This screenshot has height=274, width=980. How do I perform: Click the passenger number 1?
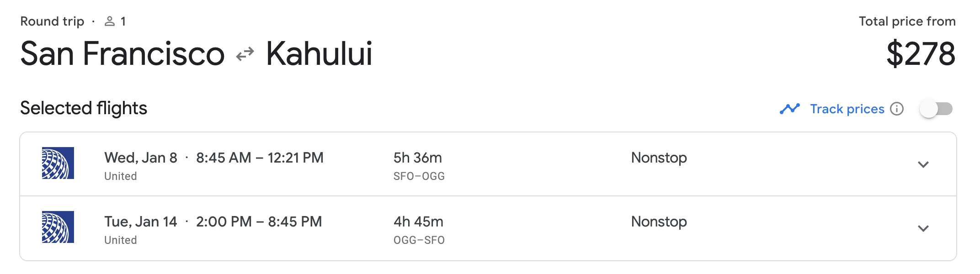(124, 21)
